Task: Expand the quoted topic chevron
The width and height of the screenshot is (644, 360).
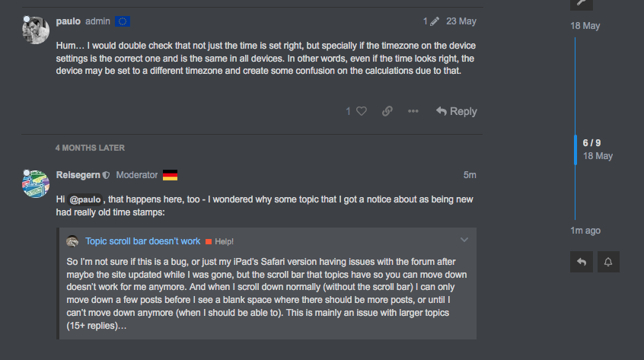Action: point(464,241)
